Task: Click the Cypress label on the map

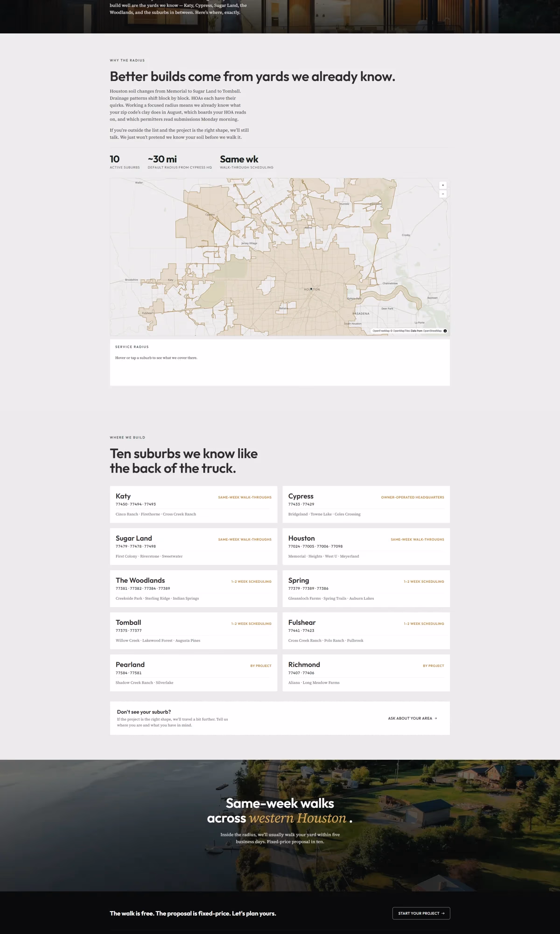Action: point(210,215)
